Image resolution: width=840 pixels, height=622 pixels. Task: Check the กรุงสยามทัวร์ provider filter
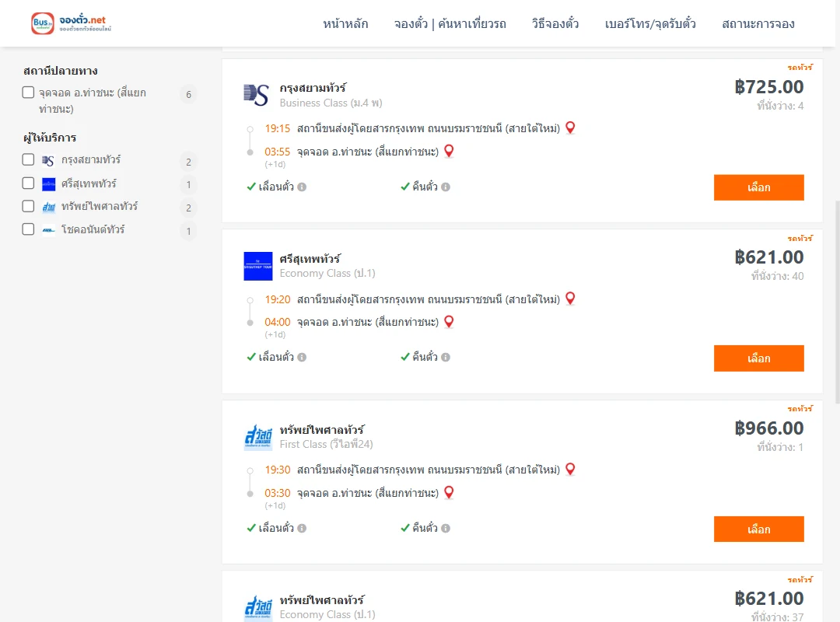point(29,159)
